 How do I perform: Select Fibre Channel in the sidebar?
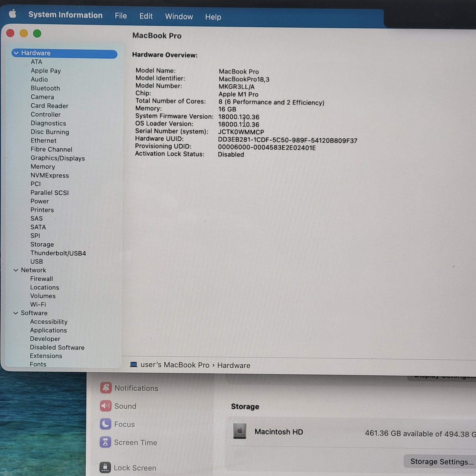[x=51, y=149]
